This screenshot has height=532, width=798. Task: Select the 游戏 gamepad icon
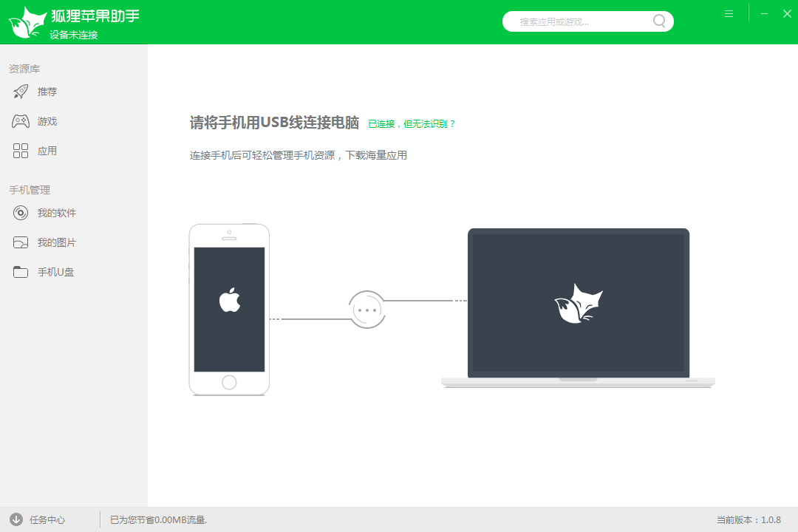[x=21, y=121]
